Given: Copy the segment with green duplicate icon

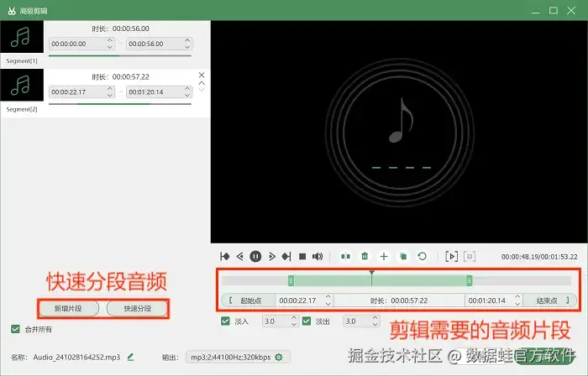Looking at the screenshot, I should pyautogui.click(x=403, y=257).
